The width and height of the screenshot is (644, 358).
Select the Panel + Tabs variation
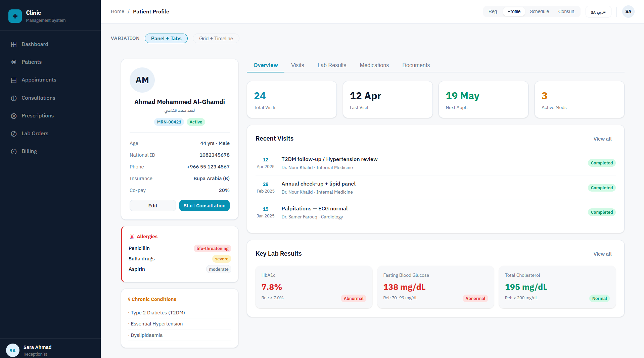(166, 38)
